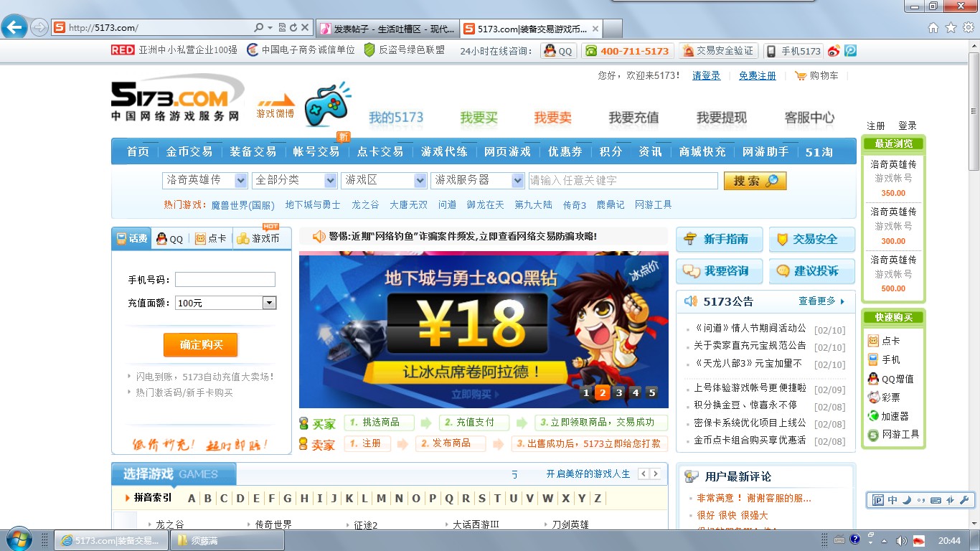Click the 建议投诉 button

[x=812, y=270]
